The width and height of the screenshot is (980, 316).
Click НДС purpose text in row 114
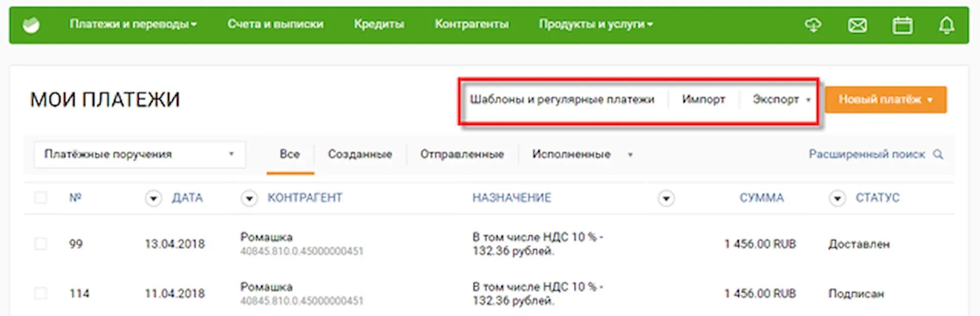tap(538, 293)
